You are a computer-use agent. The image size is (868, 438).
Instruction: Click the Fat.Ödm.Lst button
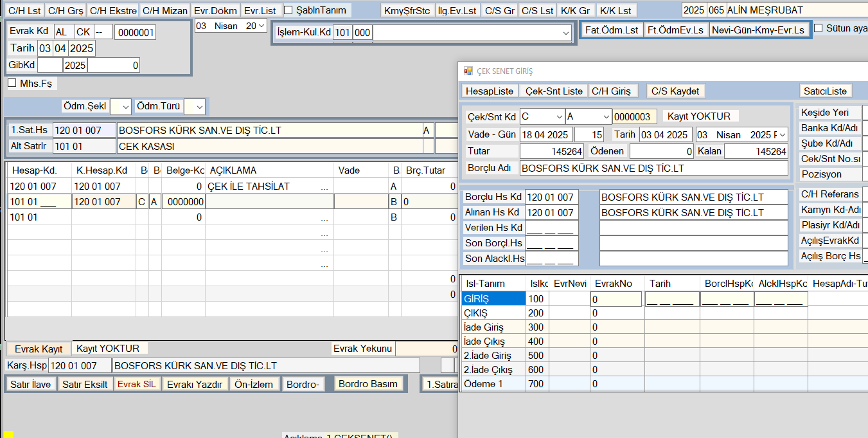[612, 30]
